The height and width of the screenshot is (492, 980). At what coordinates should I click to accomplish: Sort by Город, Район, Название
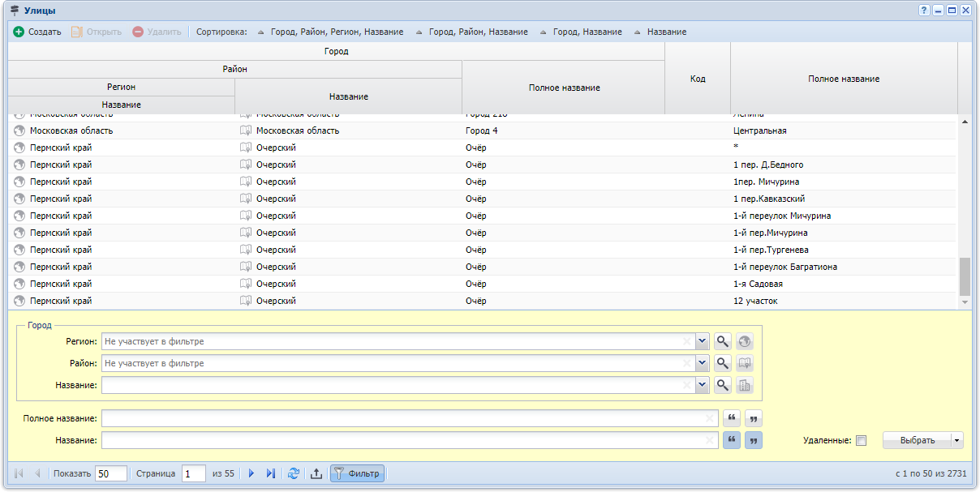tap(471, 32)
